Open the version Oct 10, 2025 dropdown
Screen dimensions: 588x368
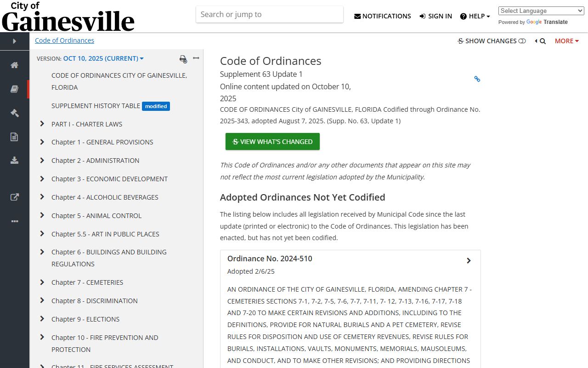103,58
